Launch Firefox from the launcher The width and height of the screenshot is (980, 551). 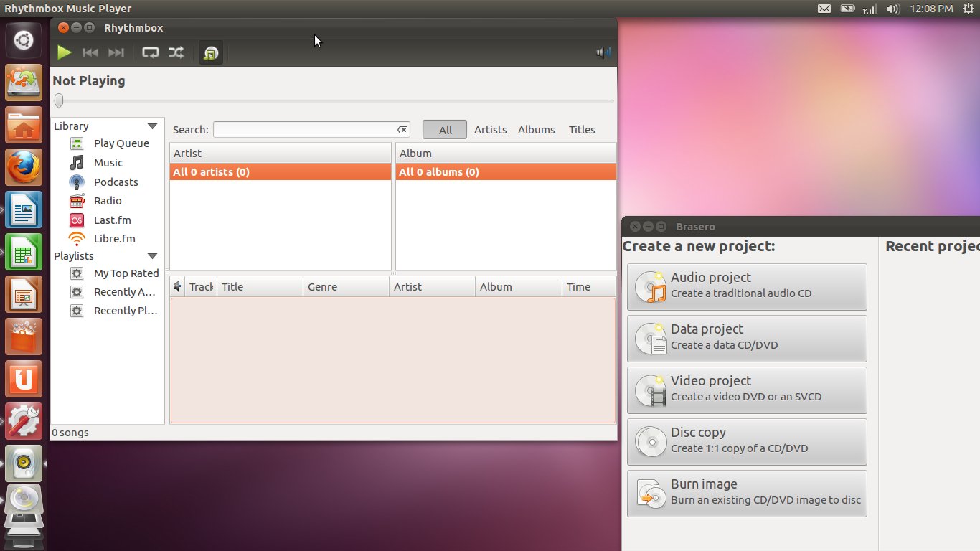pos(24,167)
